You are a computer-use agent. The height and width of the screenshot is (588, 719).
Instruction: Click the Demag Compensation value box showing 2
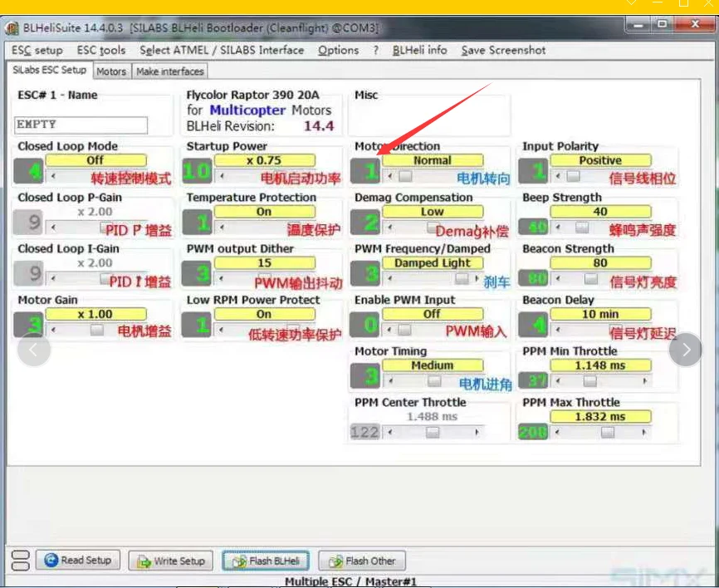click(x=365, y=223)
